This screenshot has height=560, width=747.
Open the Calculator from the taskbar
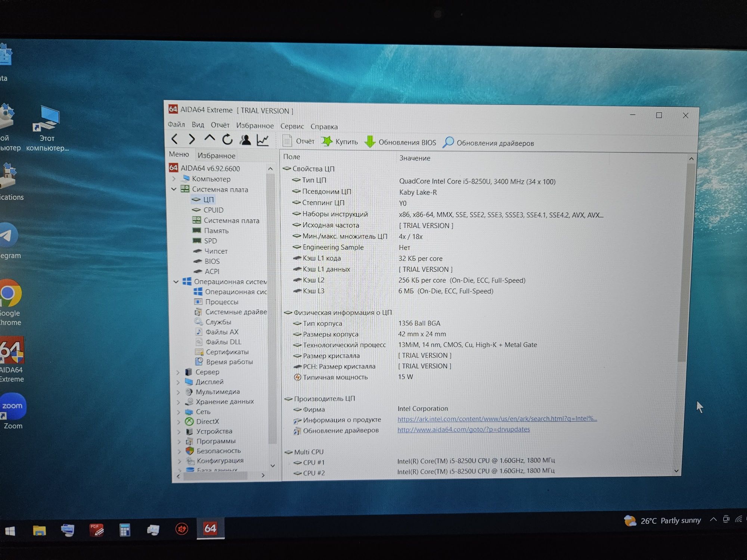(x=125, y=530)
